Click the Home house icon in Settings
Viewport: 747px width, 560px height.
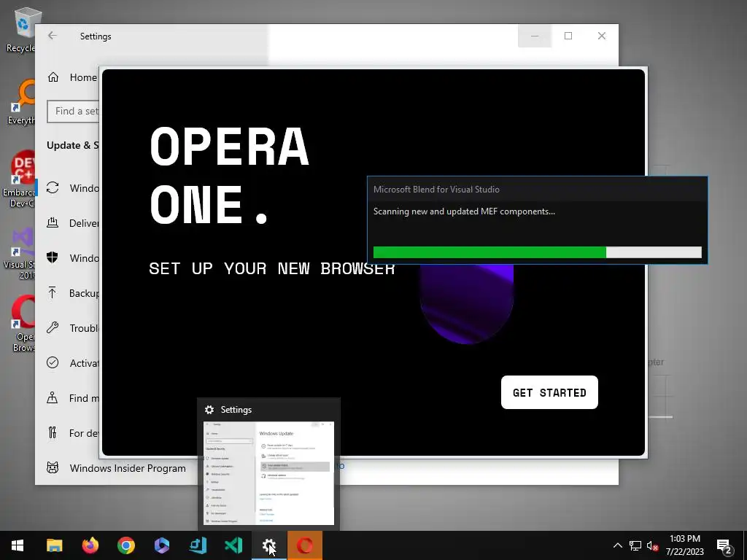53,77
